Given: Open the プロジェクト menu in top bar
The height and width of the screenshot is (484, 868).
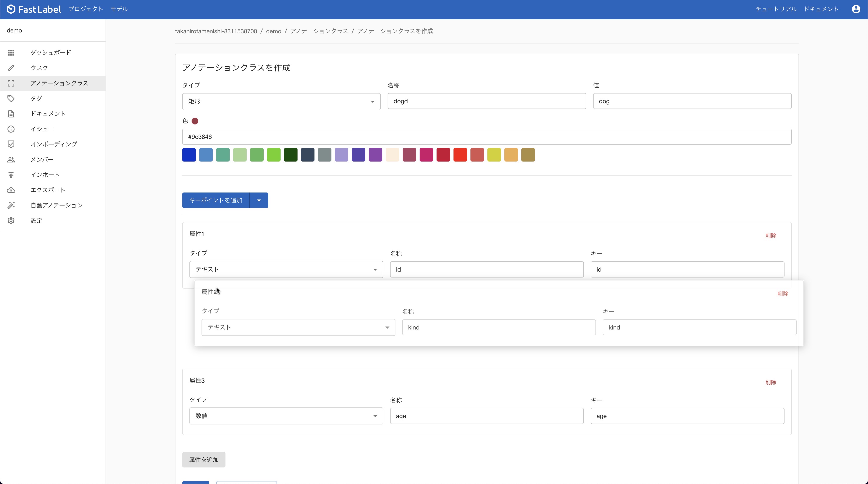Looking at the screenshot, I should tap(86, 9).
